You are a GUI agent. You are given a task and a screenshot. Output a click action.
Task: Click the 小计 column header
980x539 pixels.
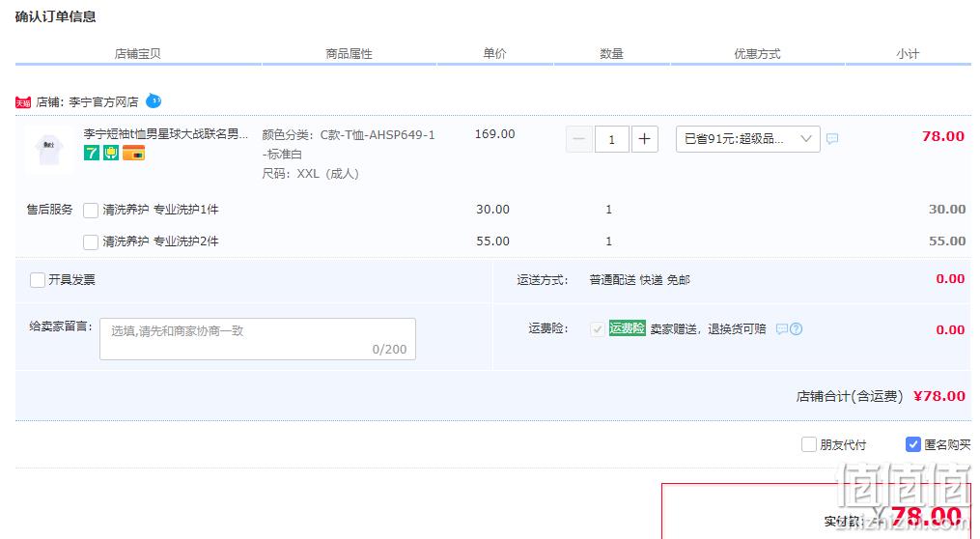908,54
